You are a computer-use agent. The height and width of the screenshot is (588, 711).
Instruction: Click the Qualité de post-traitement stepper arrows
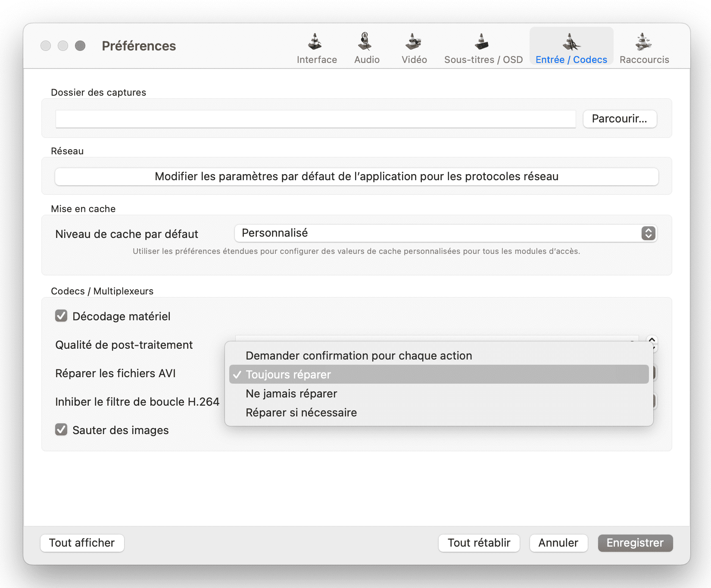tap(652, 344)
